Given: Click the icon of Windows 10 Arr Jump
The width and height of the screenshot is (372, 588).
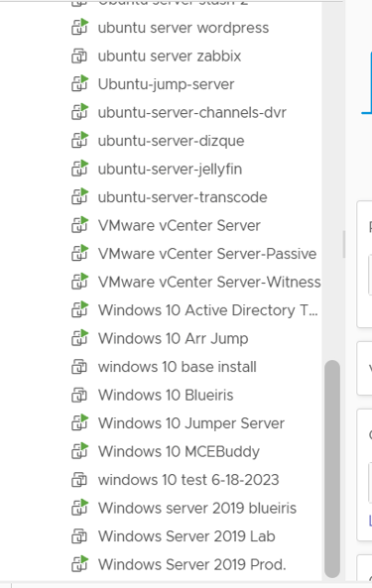Looking at the screenshot, I should coord(79,338).
